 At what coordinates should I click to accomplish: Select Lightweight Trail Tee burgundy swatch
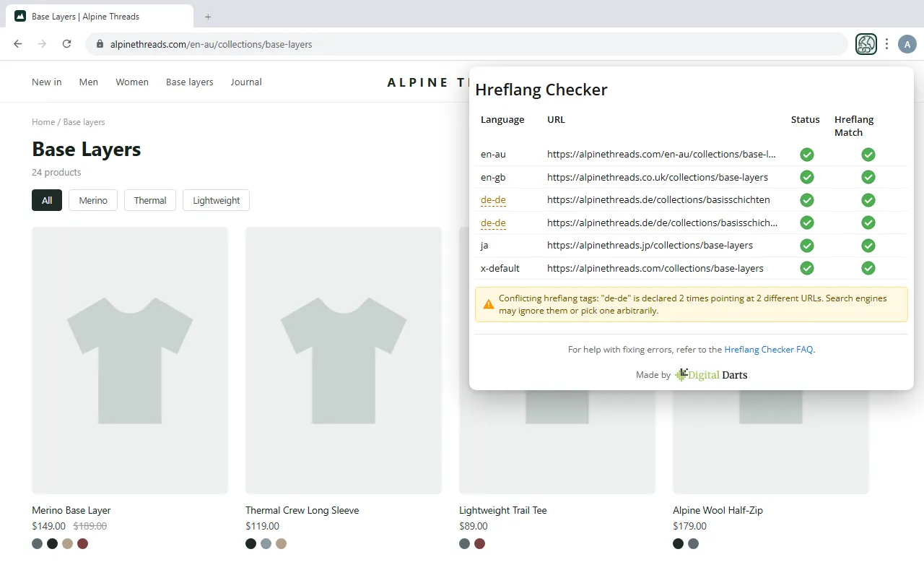(479, 543)
